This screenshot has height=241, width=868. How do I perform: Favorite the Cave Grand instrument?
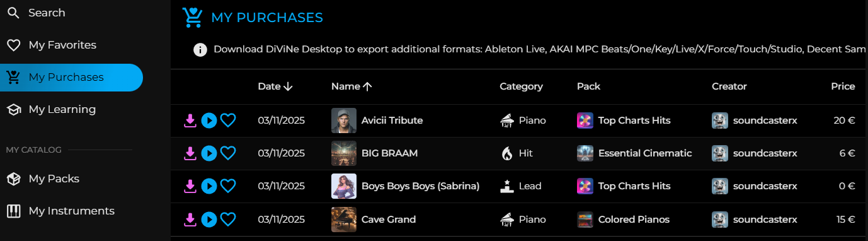point(228,220)
